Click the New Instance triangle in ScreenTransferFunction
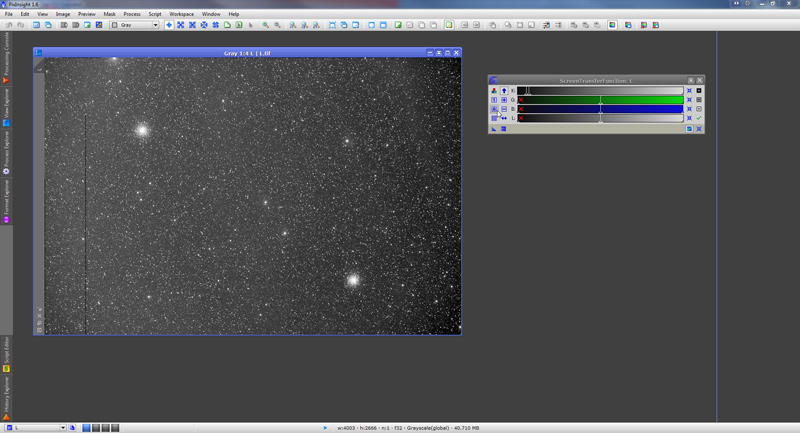The image size is (800, 433). (x=494, y=128)
